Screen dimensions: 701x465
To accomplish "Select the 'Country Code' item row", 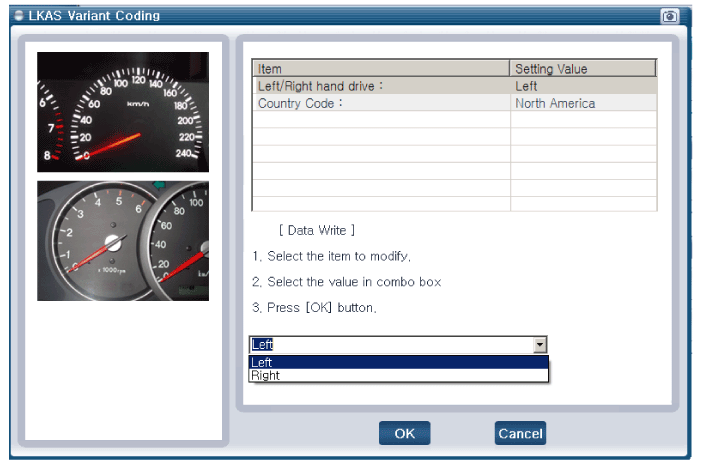I will coord(380,103).
